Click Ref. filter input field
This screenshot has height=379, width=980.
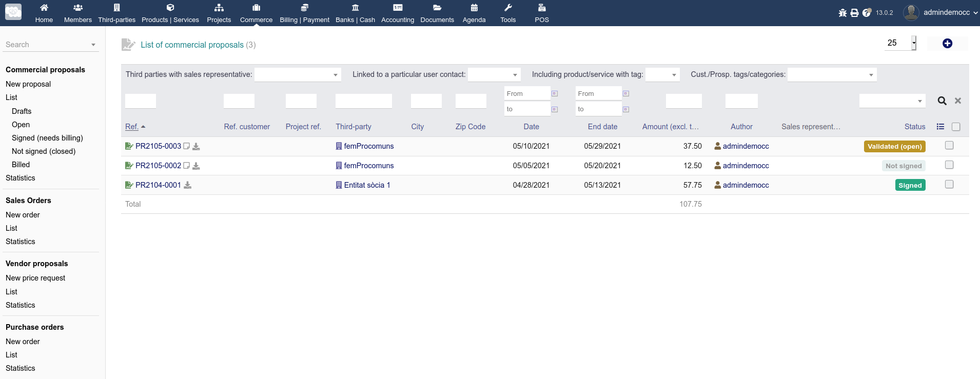(x=141, y=101)
